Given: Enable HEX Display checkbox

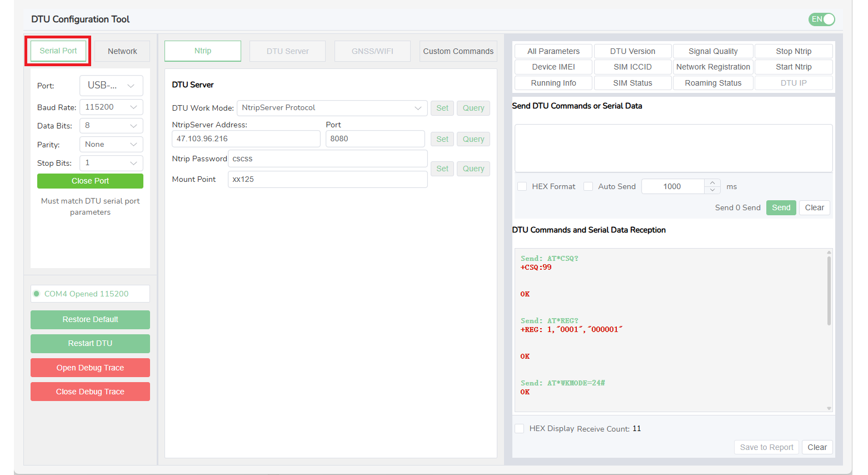Looking at the screenshot, I should pyautogui.click(x=520, y=428).
